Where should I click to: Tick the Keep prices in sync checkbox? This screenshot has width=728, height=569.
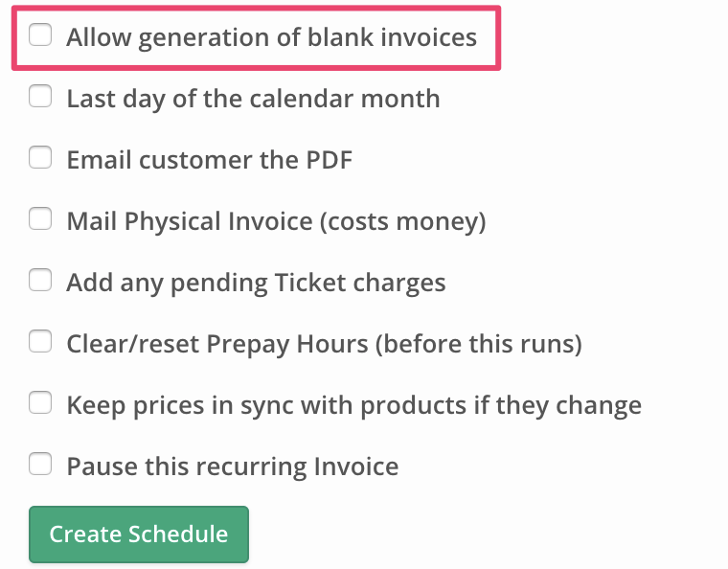pyautogui.click(x=40, y=403)
